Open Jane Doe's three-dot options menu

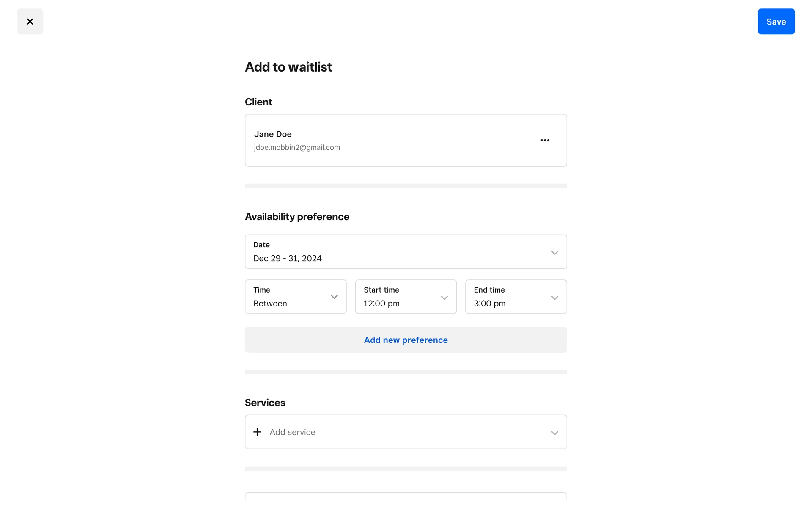pos(545,141)
